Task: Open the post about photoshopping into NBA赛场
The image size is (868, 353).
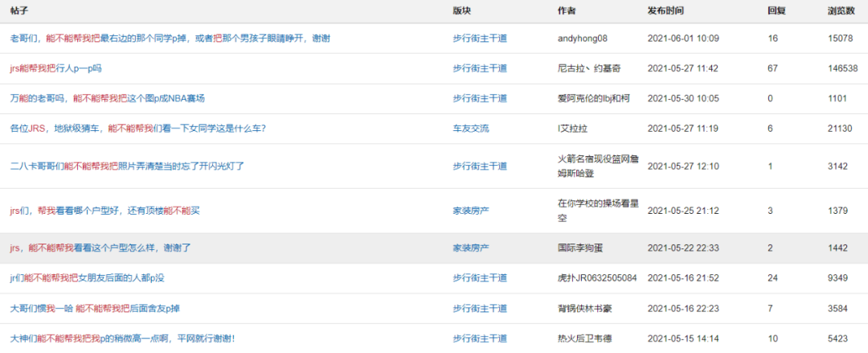Action: tap(107, 98)
